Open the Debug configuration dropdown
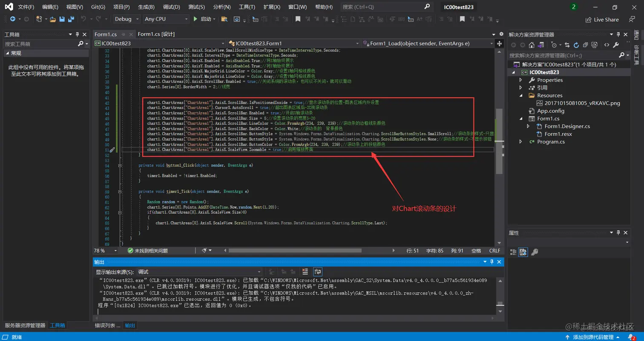This screenshot has width=644, height=341. point(126,19)
